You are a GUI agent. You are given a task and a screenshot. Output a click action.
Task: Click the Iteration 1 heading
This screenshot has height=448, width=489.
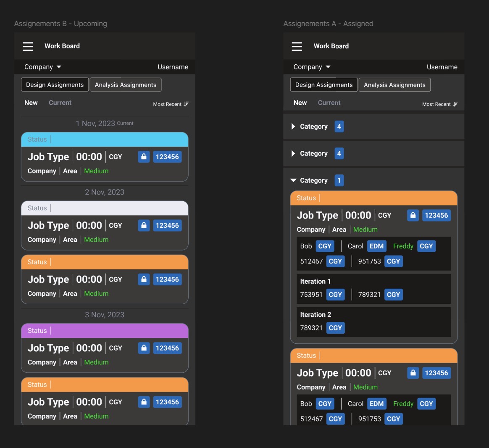click(x=315, y=282)
